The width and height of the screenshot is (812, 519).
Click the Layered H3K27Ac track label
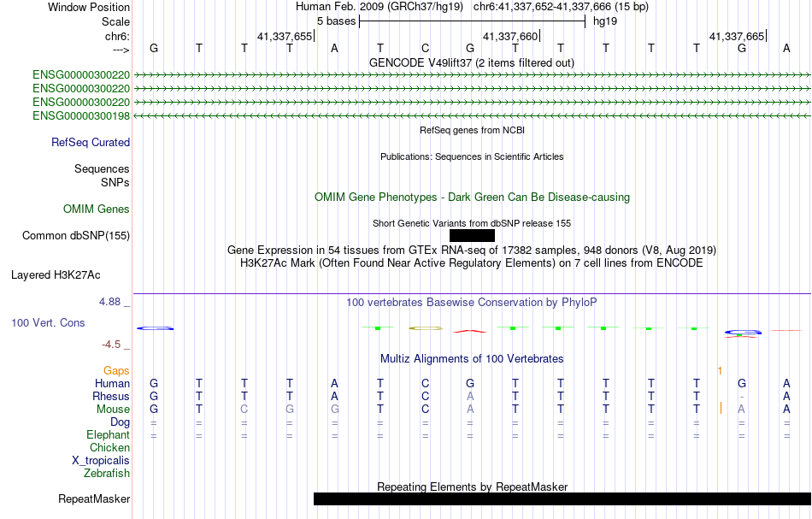point(56,275)
